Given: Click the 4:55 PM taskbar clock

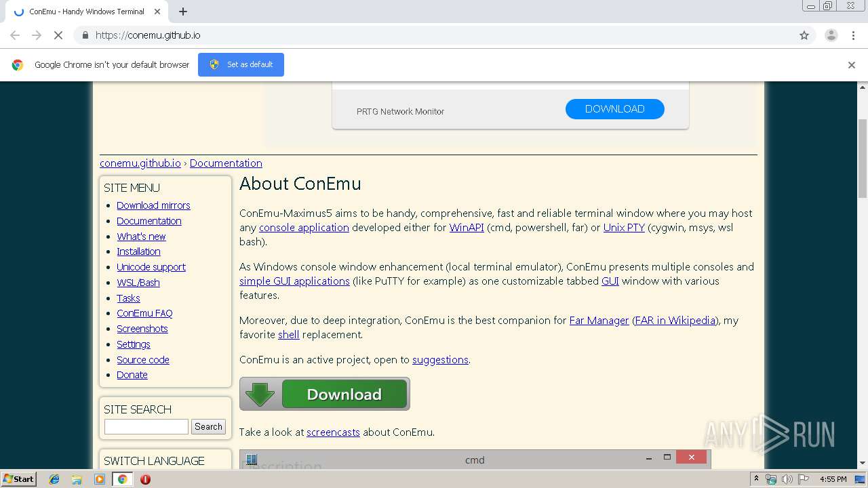Looking at the screenshot, I should click(x=833, y=479).
